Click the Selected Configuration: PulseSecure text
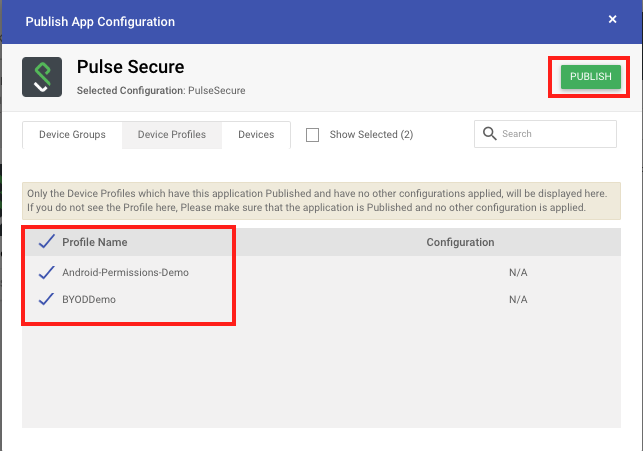Image resolution: width=643 pixels, height=451 pixels. [x=161, y=90]
